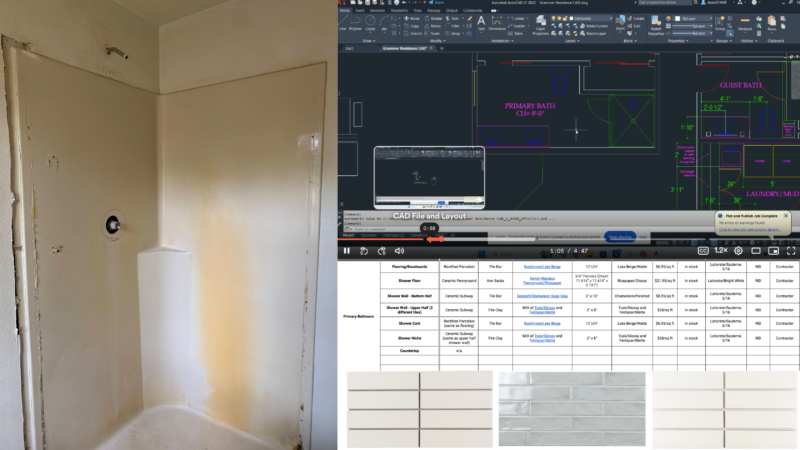Select the Polyline tool

[356, 23]
